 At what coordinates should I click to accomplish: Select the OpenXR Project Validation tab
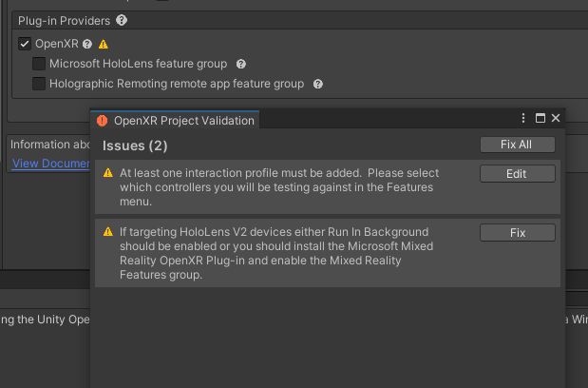[x=175, y=120]
